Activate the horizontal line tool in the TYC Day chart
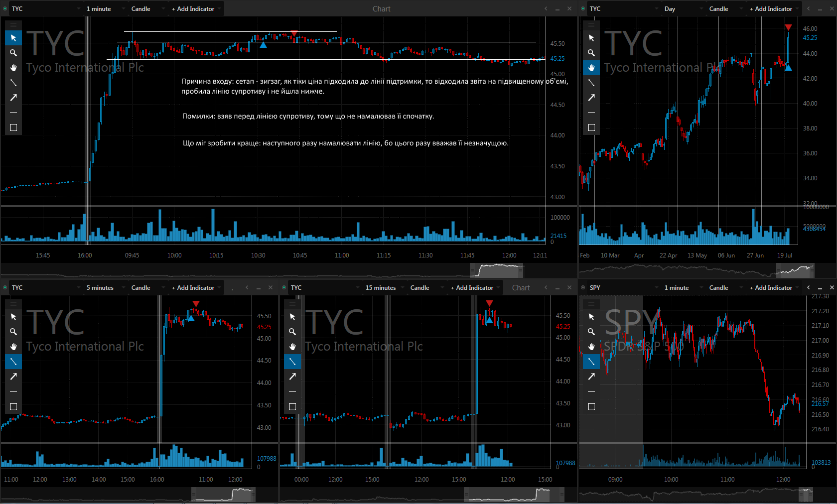837x504 pixels. point(591,113)
